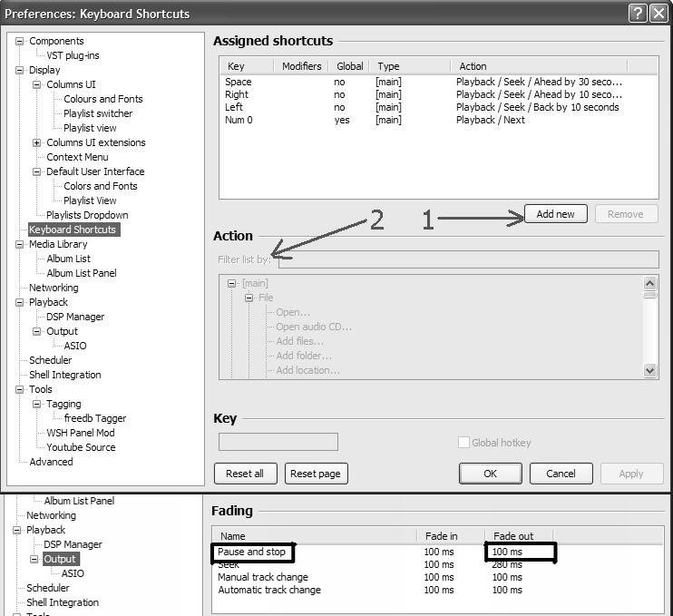The image size is (673, 616).
Task: Click the Help question mark title bar icon
Action: pyautogui.click(x=637, y=14)
